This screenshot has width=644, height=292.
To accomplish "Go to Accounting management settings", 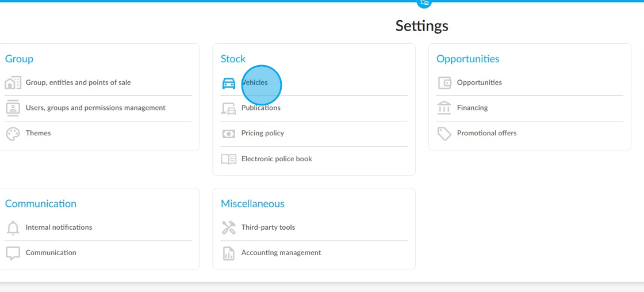I will [x=281, y=252].
